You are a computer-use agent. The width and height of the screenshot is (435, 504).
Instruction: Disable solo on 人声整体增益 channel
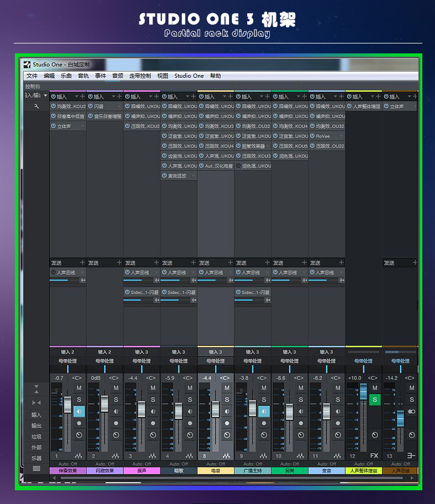point(375,399)
